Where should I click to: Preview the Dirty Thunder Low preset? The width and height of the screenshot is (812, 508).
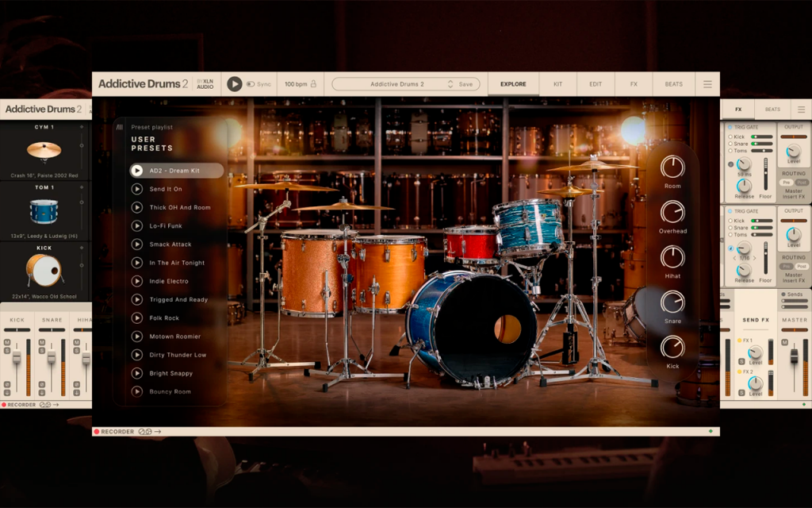(136, 355)
